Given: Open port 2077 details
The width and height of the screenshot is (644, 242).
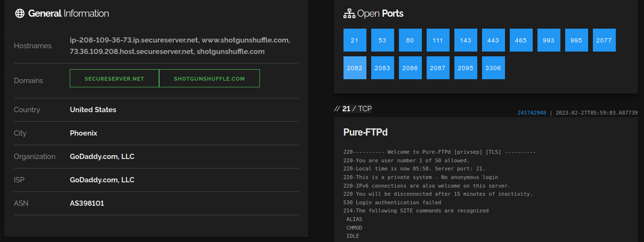Looking at the screenshot, I should click(604, 40).
